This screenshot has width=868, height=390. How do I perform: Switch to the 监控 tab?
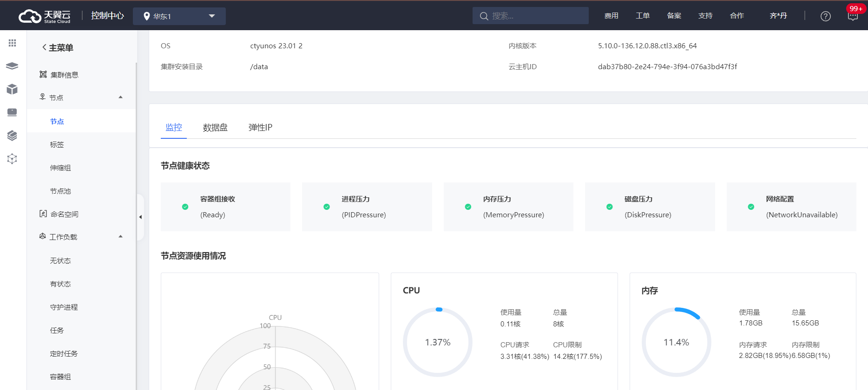pos(174,127)
